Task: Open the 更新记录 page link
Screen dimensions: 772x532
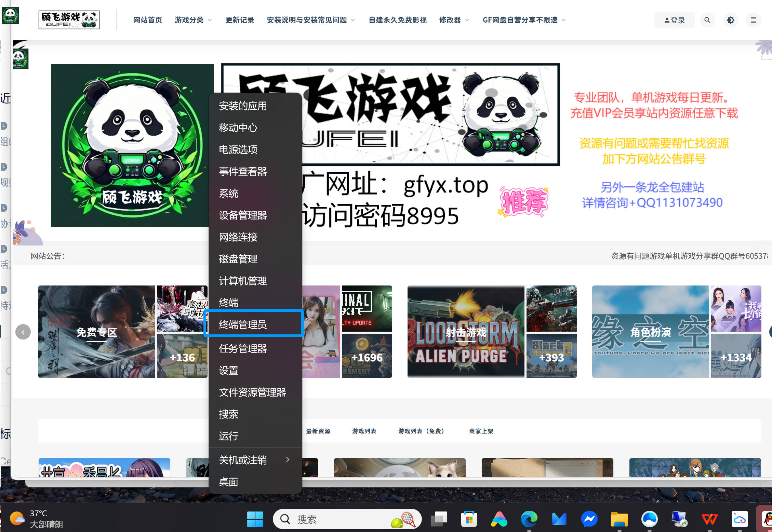Action: point(239,20)
